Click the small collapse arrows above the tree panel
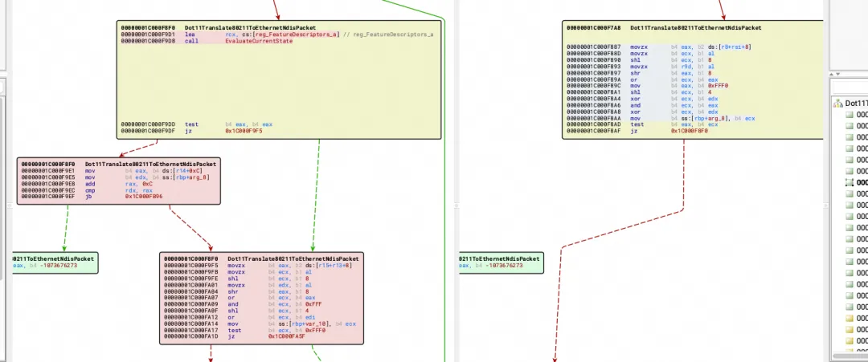The width and height of the screenshot is (868, 362). point(833,74)
